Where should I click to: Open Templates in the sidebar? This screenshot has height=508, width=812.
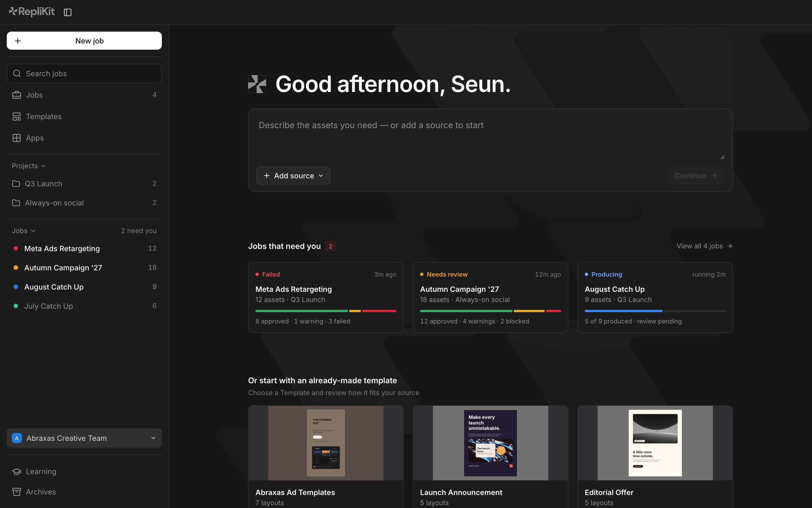[x=84, y=117]
